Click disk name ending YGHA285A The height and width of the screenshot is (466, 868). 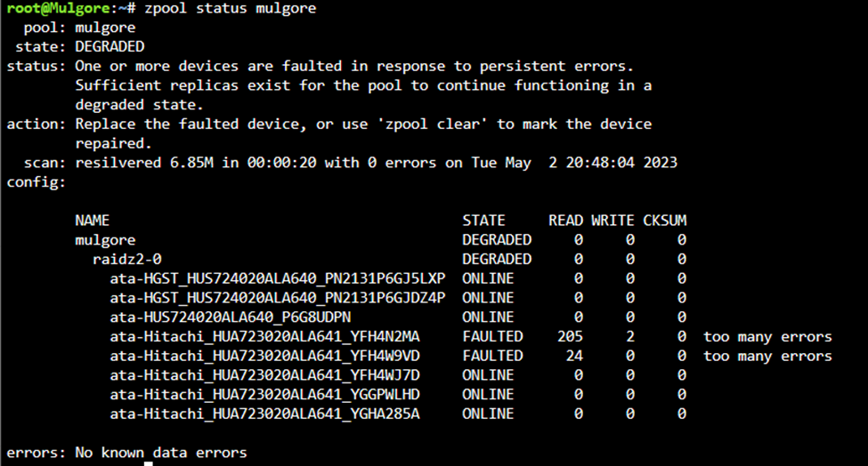click(x=264, y=414)
